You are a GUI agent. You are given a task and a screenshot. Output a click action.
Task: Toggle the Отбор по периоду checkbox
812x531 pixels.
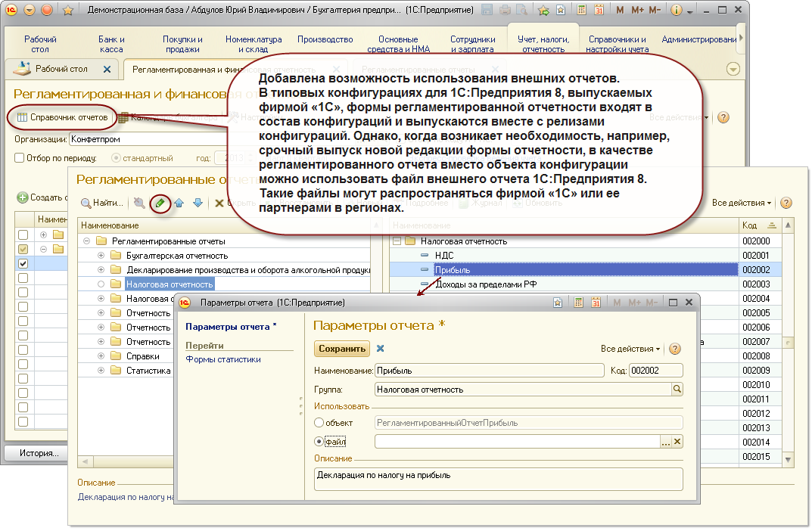pyautogui.click(x=19, y=158)
